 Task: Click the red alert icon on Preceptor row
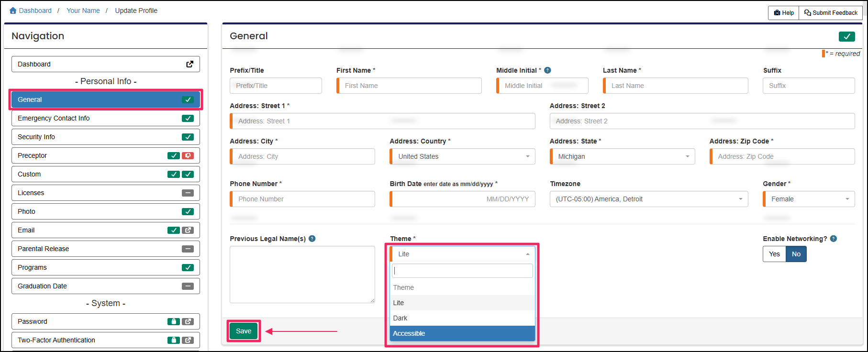(x=188, y=155)
